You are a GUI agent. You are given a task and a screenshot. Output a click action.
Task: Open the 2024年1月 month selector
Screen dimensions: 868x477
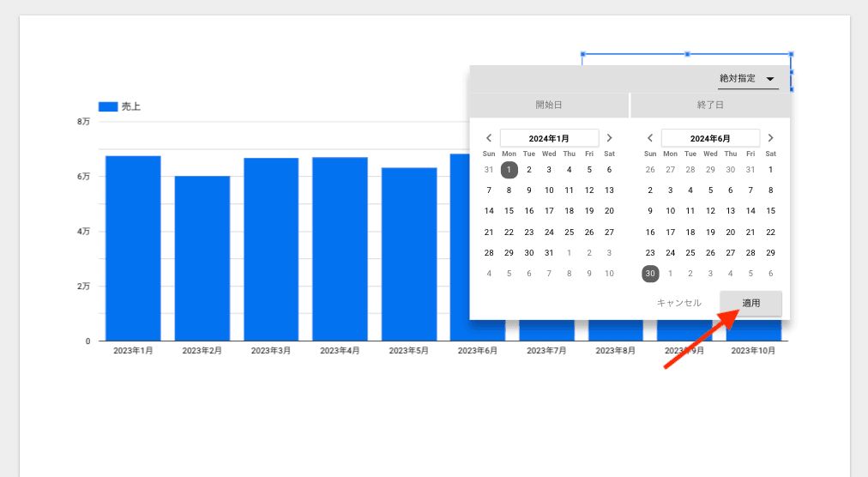coord(549,138)
